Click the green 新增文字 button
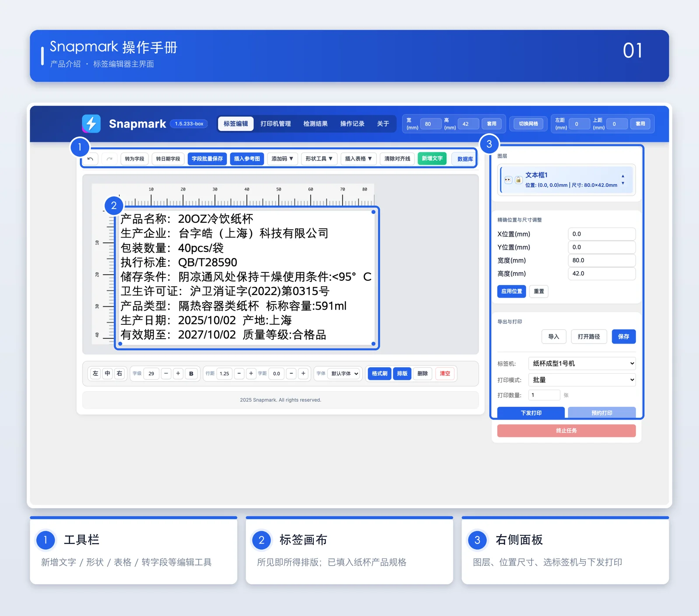This screenshot has height=616, width=699. tap(432, 158)
